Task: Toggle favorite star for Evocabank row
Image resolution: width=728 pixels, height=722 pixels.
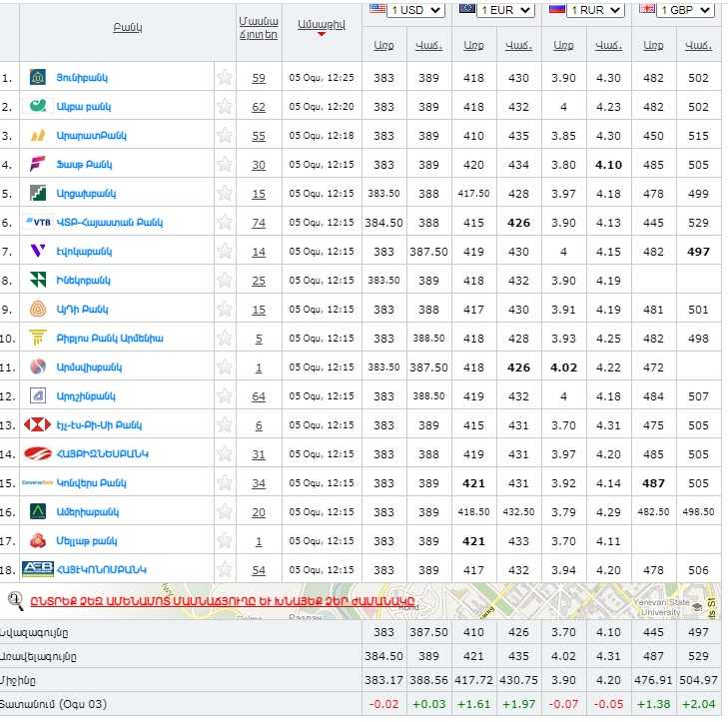Action: [x=225, y=252]
